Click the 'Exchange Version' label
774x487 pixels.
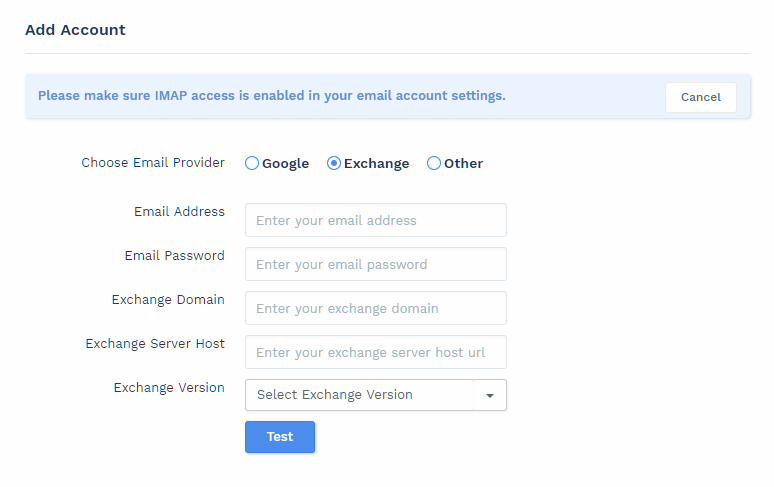(x=169, y=388)
